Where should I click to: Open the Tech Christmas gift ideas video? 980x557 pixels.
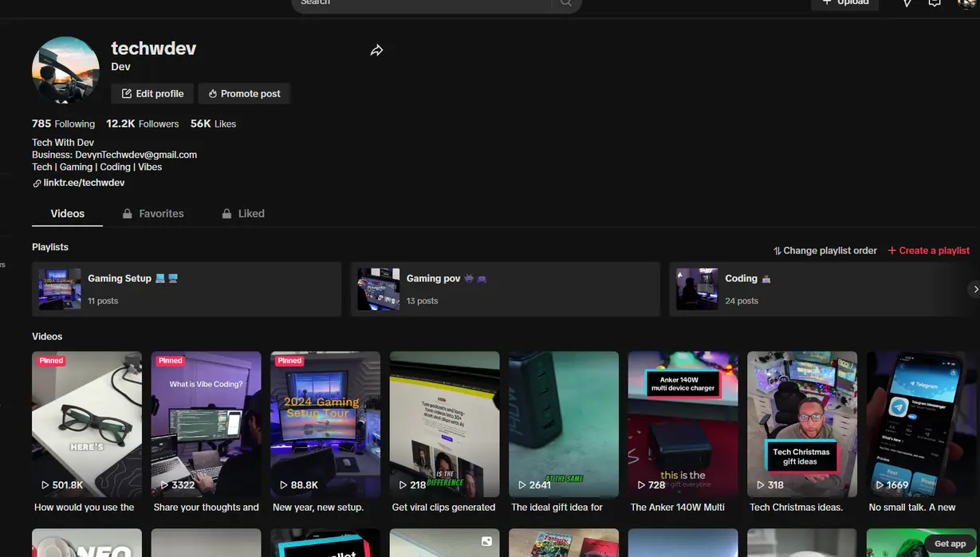point(802,425)
